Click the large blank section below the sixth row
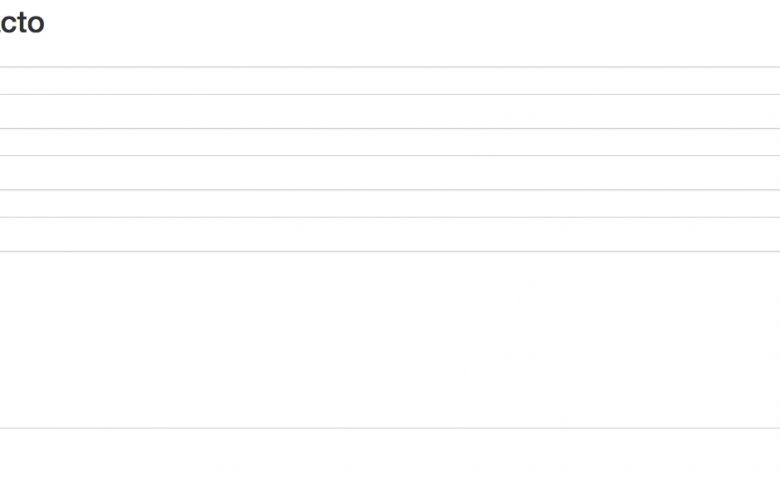This screenshot has width=780, height=480. tap(390, 340)
